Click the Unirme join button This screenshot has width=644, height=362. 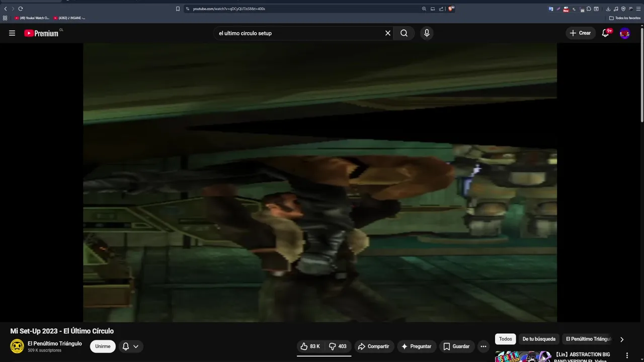pyautogui.click(x=103, y=346)
